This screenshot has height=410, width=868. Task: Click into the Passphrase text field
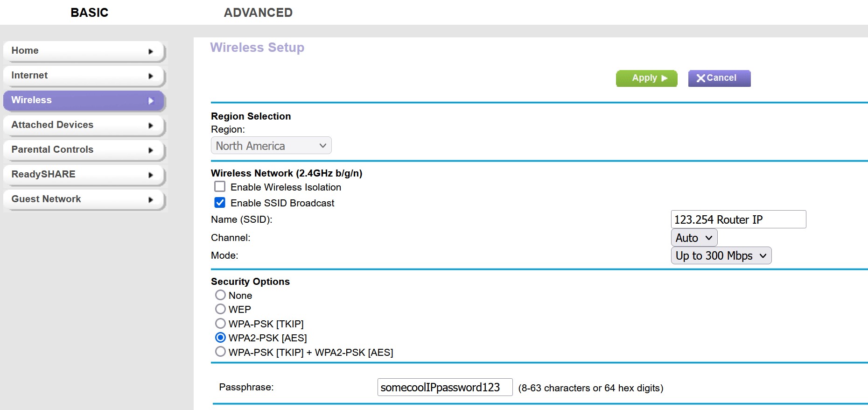(x=444, y=387)
